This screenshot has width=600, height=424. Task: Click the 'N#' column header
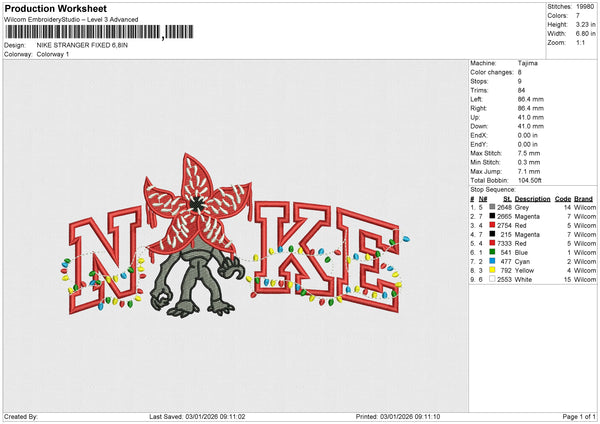click(483, 199)
